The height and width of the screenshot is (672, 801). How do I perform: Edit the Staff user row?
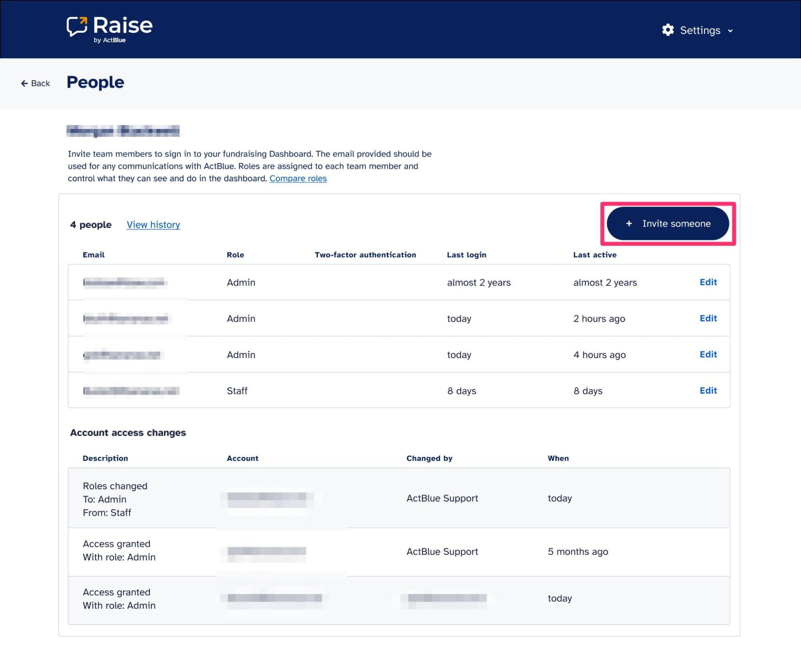coord(708,390)
